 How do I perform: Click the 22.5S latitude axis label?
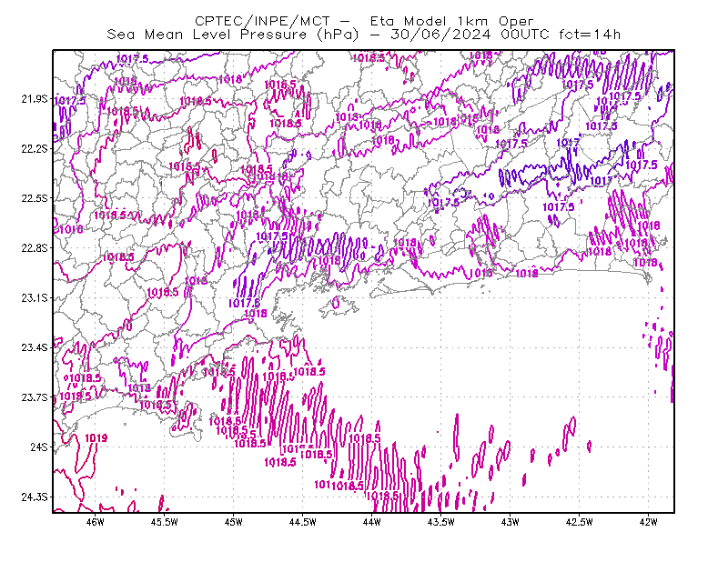click(x=35, y=198)
